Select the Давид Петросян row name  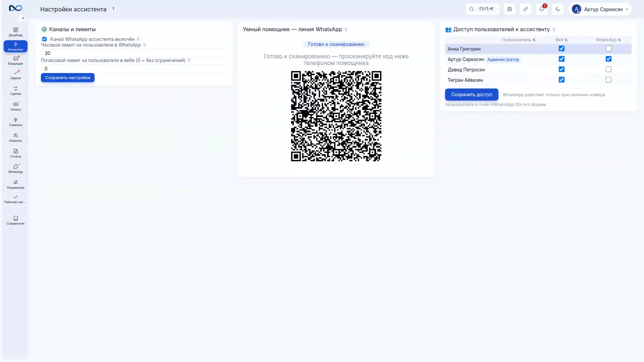[x=466, y=70]
